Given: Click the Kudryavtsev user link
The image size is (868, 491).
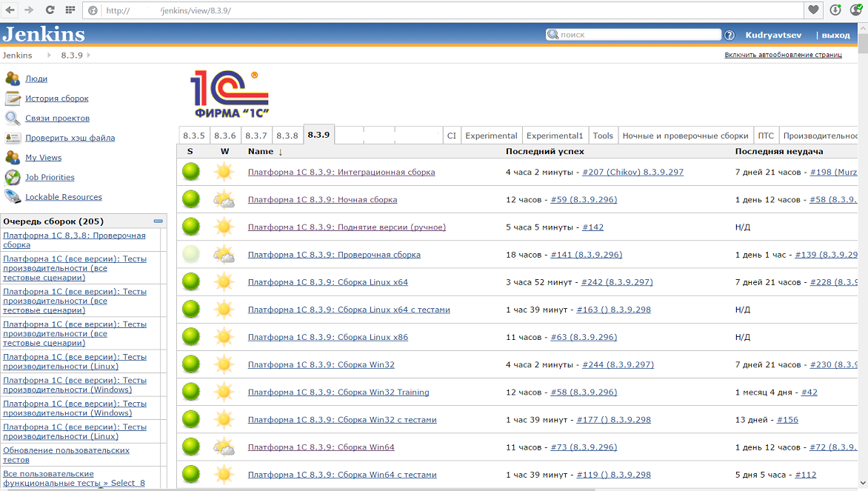Looking at the screenshot, I should tap(773, 35).
